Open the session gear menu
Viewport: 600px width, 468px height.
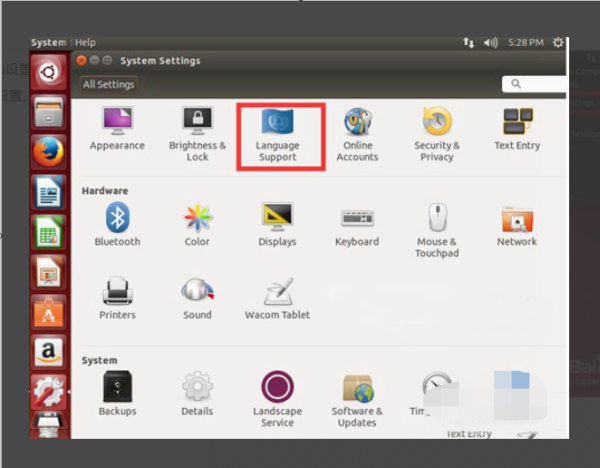[x=558, y=42]
